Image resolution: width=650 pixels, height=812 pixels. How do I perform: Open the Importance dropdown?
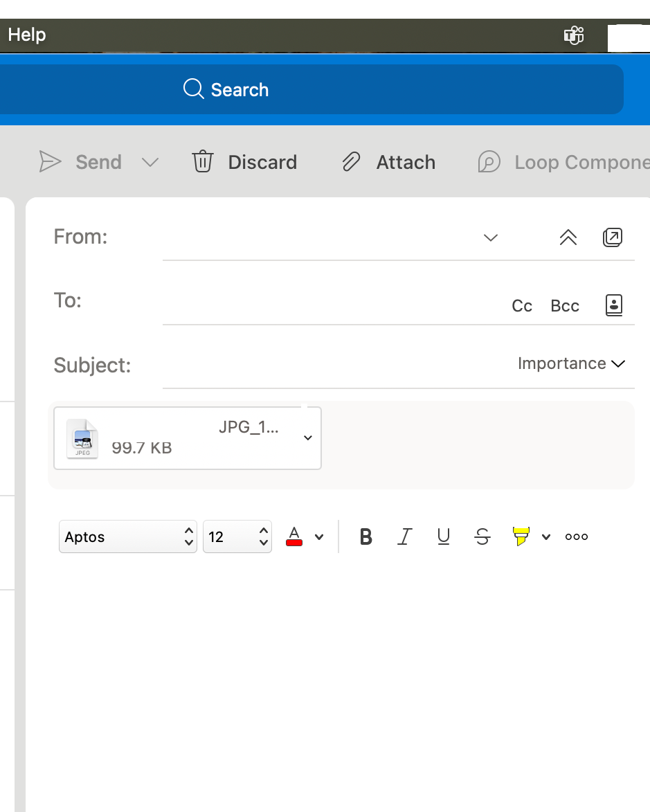tap(571, 363)
